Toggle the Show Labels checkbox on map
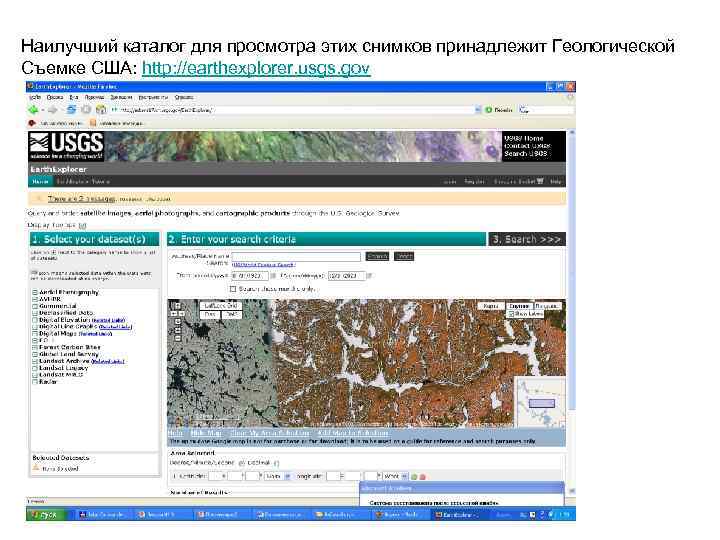This screenshot has width=720, height=540. coord(511,314)
